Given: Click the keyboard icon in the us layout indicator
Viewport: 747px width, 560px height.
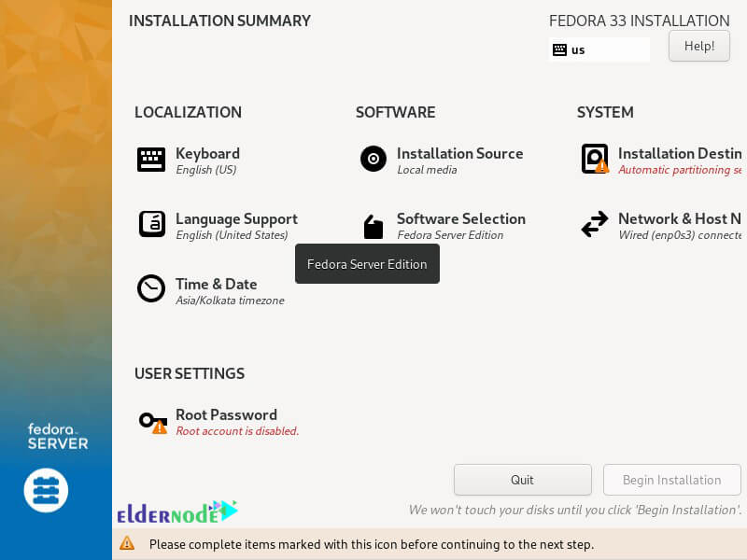Looking at the screenshot, I should click(x=559, y=50).
